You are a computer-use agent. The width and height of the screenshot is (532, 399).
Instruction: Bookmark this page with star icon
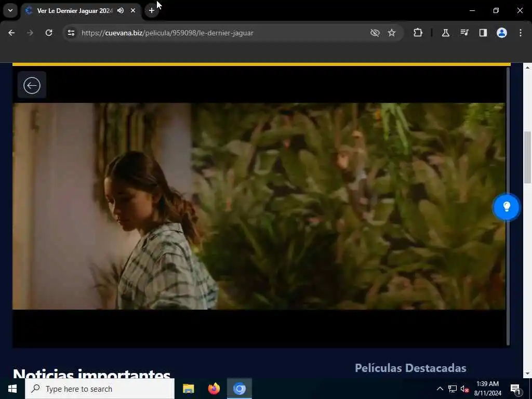coord(392,33)
